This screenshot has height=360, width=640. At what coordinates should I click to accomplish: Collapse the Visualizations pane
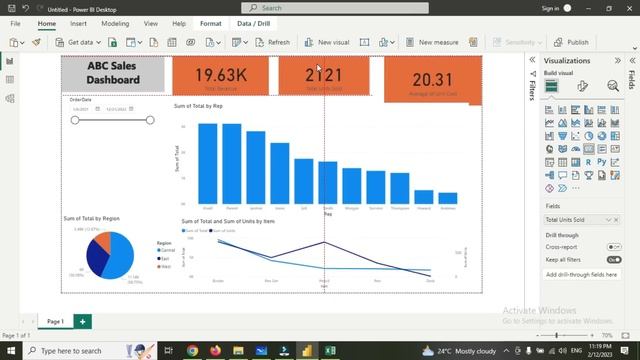tap(618, 60)
